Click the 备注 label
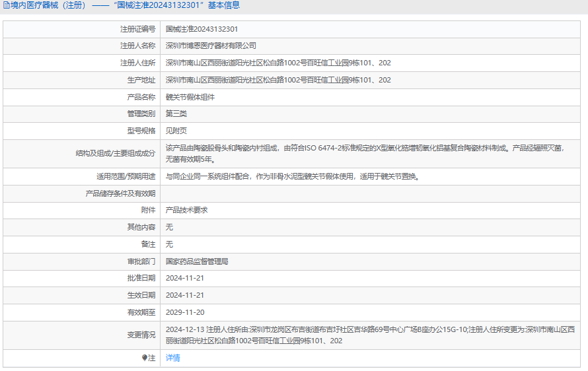This screenshot has width=588, height=371. (x=148, y=245)
